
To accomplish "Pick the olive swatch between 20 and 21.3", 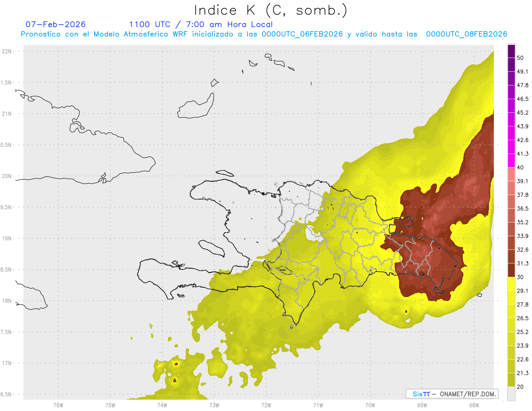I will coord(511,380).
